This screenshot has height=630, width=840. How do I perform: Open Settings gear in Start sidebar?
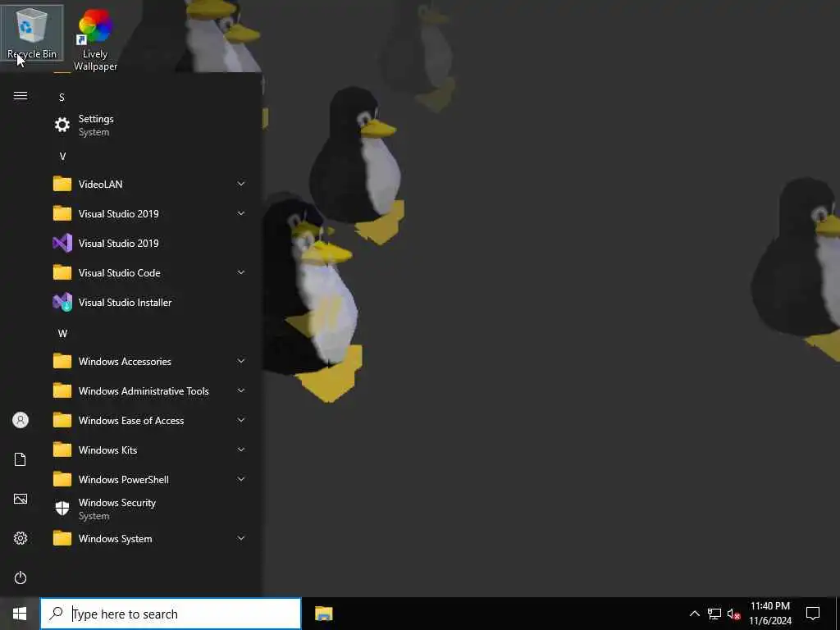21,538
